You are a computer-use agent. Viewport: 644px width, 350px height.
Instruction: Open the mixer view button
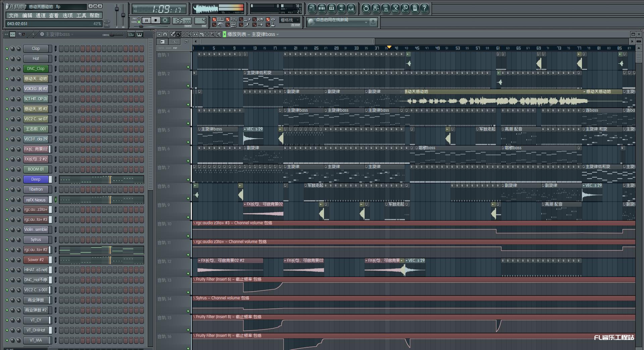(x=351, y=8)
